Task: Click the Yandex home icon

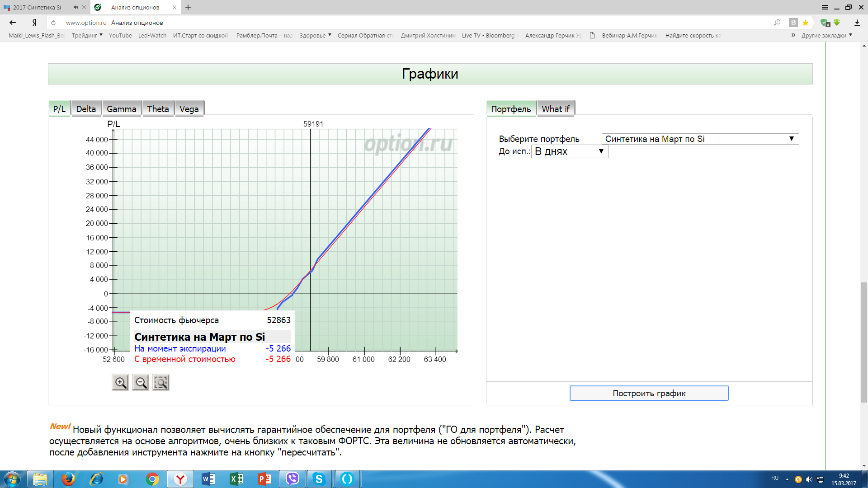Action: point(34,23)
